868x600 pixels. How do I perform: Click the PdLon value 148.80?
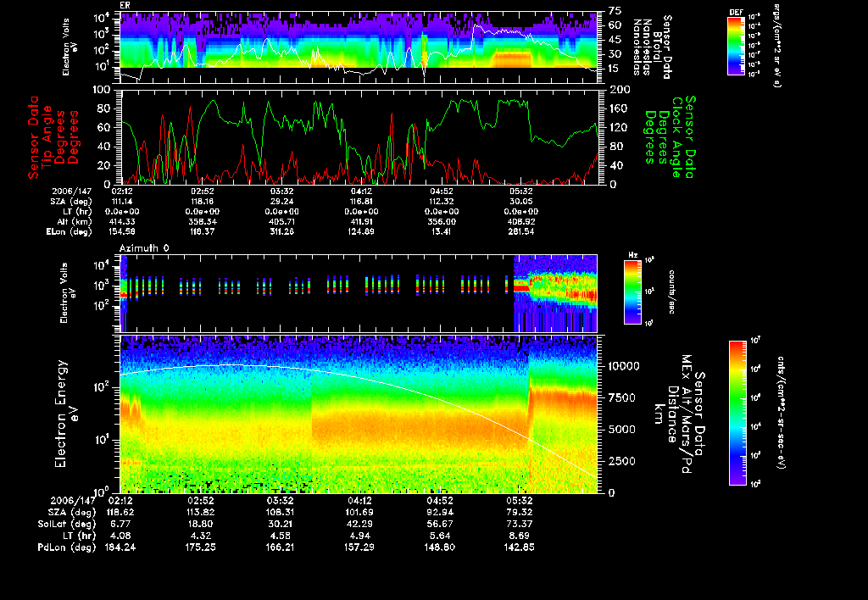(440, 547)
